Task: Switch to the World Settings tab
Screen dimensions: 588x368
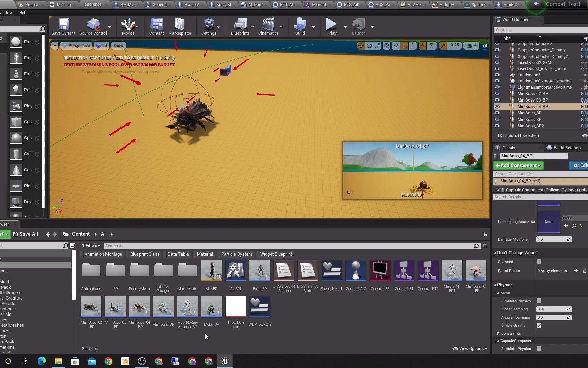Action: pos(563,148)
